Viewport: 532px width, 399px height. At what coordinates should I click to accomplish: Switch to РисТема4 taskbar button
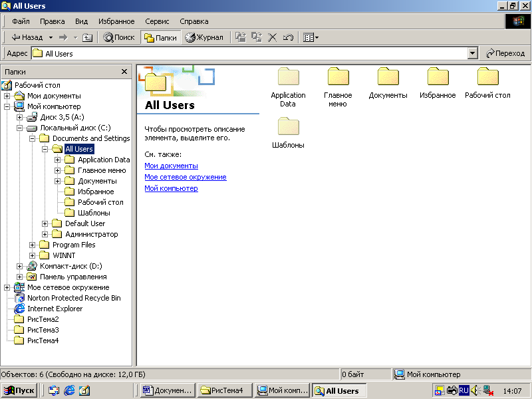225,390
